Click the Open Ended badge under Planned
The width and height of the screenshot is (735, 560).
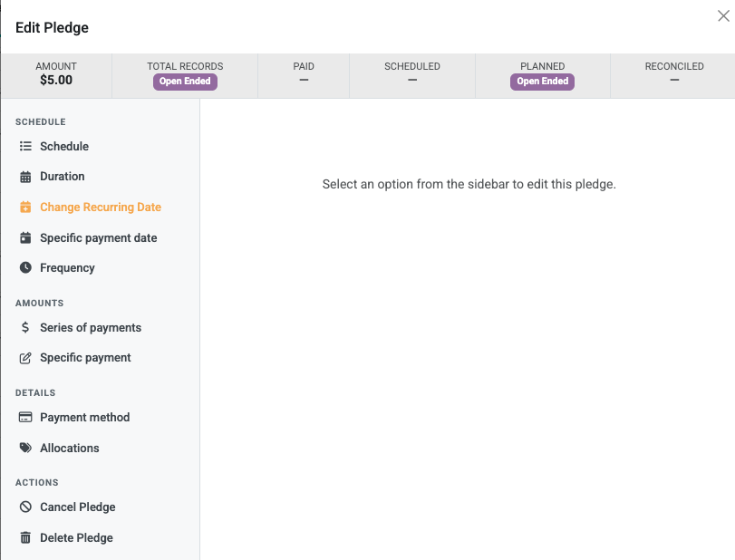[x=542, y=82]
